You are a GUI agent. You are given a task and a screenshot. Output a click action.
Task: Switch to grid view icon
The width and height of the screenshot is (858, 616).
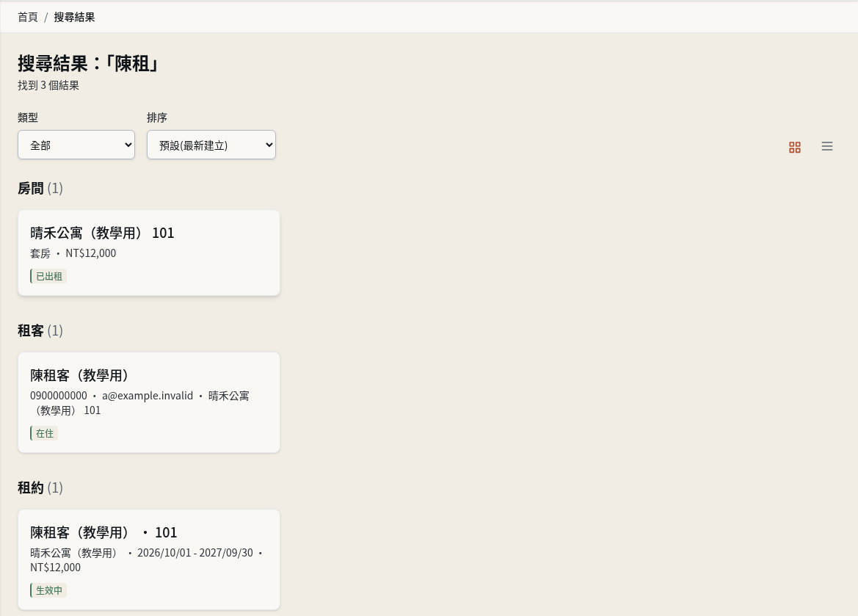tap(795, 147)
